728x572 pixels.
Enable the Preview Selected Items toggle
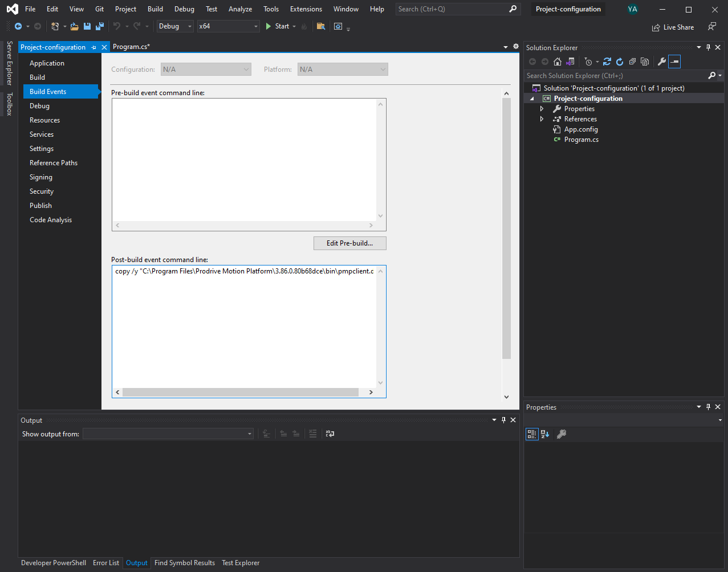[674, 62]
